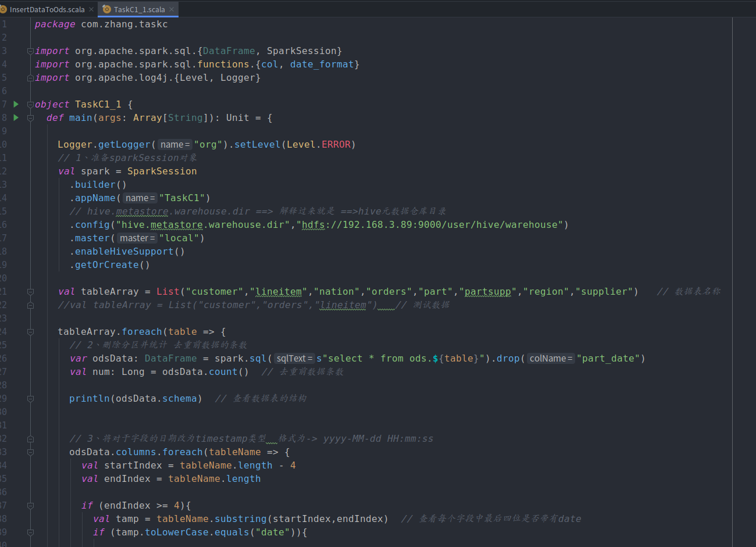Click the colName parameter hint
Screen dimensions: 756x547
tap(551, 359)
